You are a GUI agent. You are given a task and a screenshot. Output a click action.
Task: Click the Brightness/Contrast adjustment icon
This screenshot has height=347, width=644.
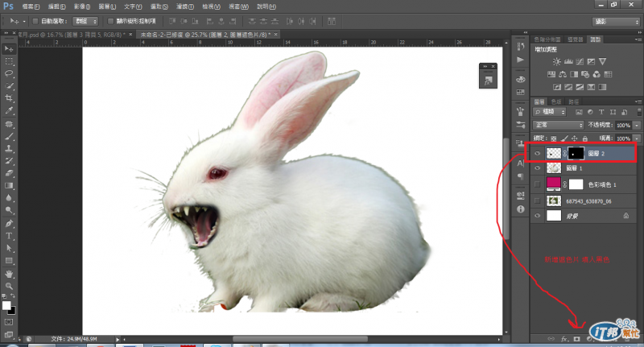pos(556,61)
